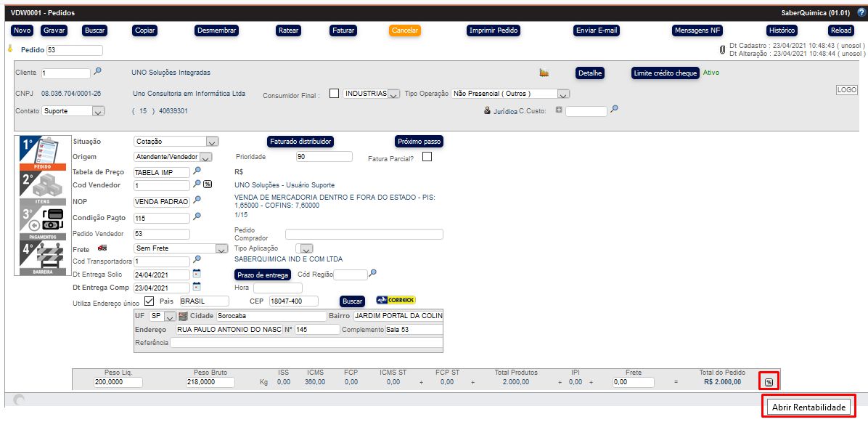Screen dimensions: 868x422
Task: Click the Correios logo icon
Action: click(396, 300)
